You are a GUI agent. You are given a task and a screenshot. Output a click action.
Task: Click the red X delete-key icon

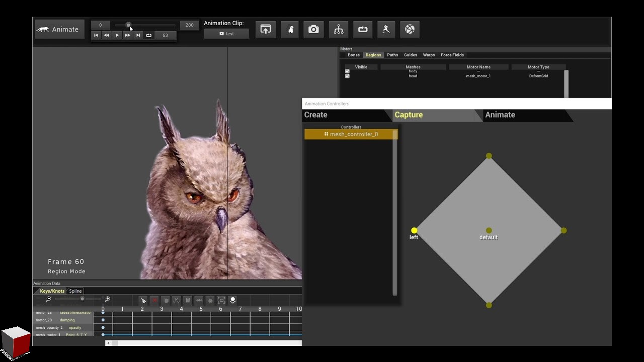click(154, 300)
